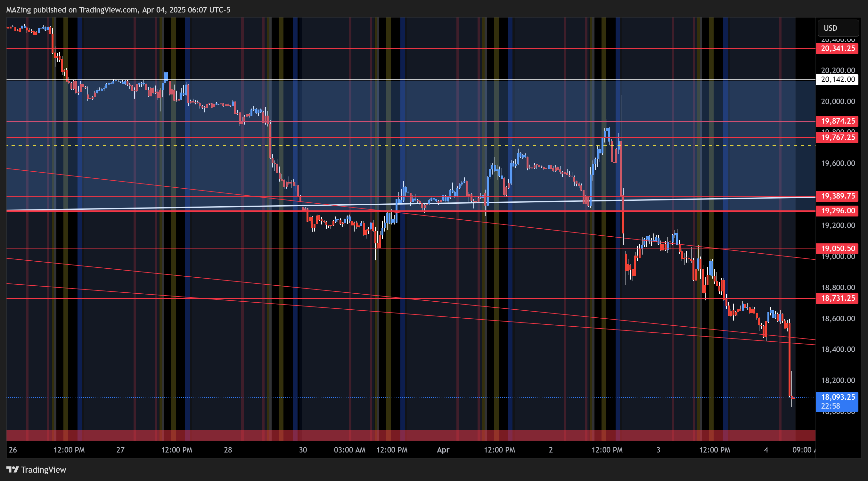Click the 30 date label on time axis
This screenshot has width=868, height=481.
[303, 450]
